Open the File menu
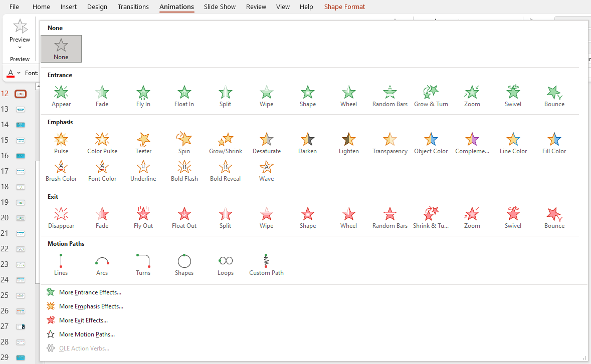591x364 pixels. [14, 7]
